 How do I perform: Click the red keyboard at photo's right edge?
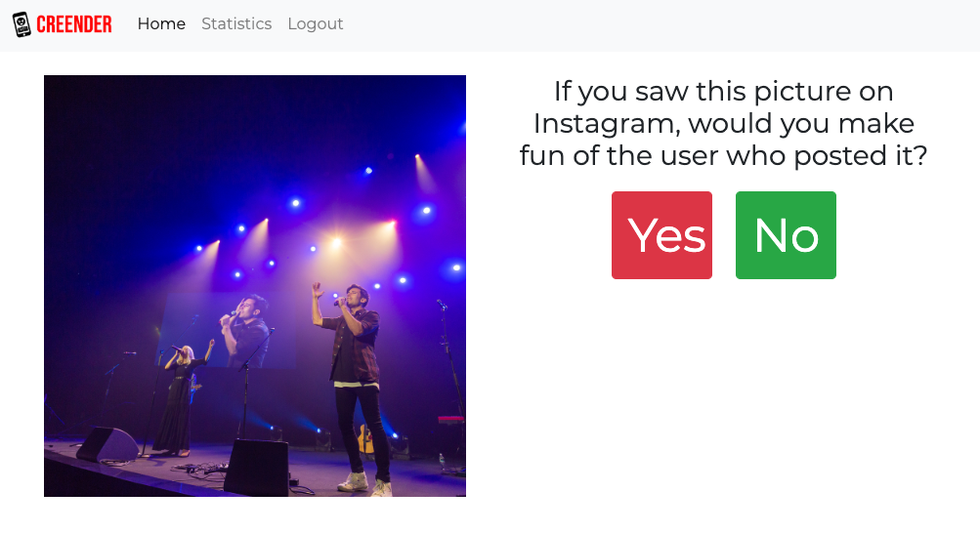point(451,420)
